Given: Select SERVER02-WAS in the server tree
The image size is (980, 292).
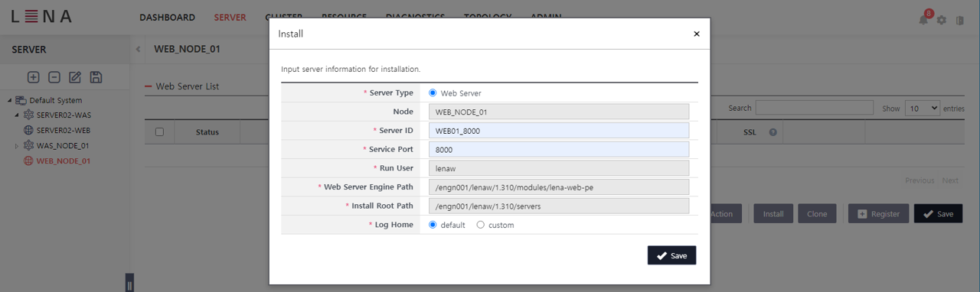Looking at the screenshot, I should point(64,115).
